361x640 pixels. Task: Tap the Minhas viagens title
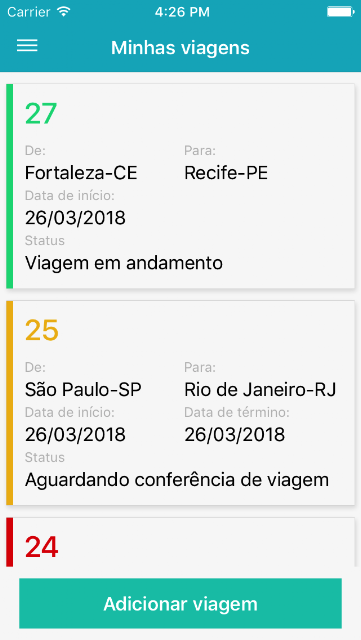point(180,48)
